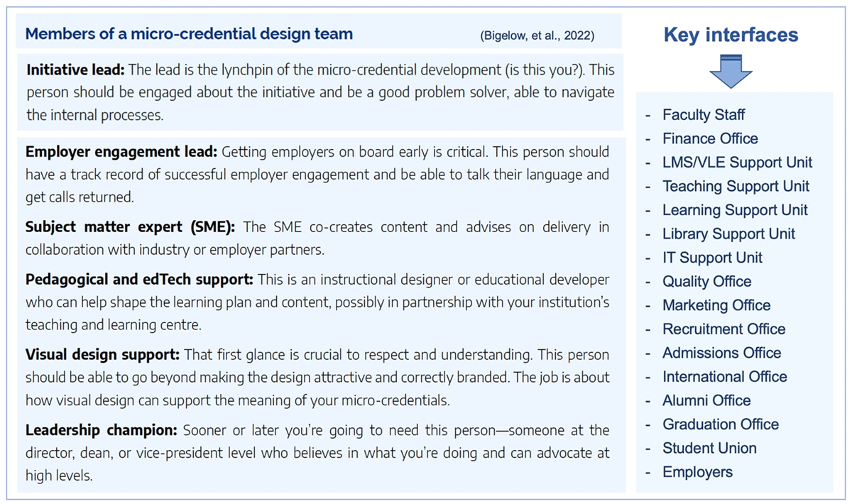Click the IT Support Unit item
Image resolution: width=852 pixels, height=504 pixels.
[712, 258]
